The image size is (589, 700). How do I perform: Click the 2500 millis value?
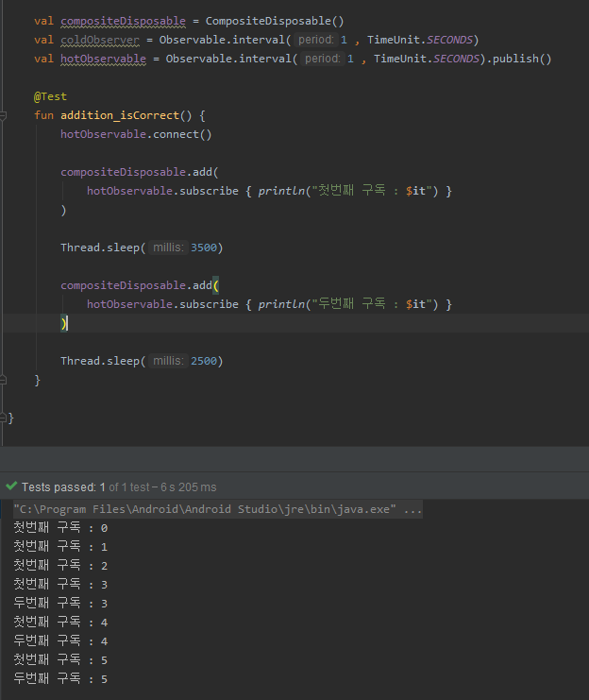[204, 361]
